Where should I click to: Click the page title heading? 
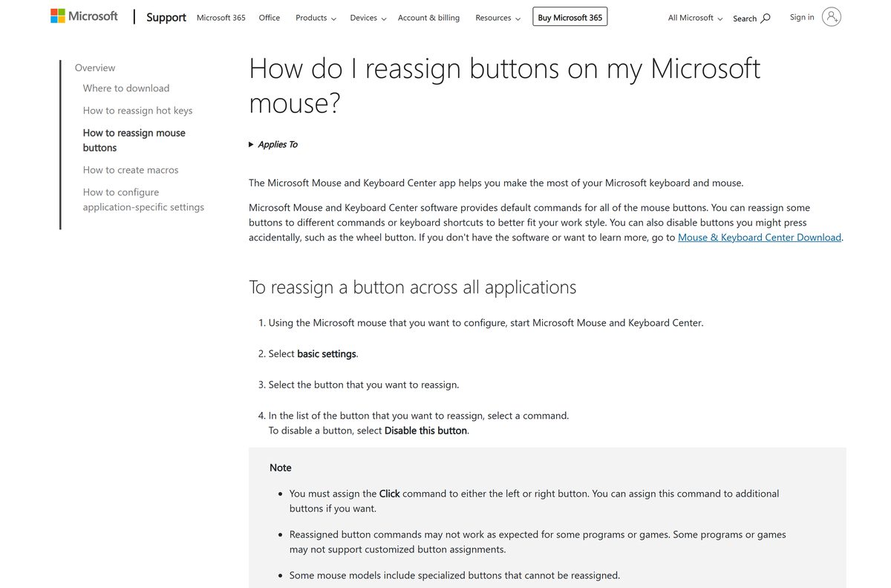coord(505,85)
